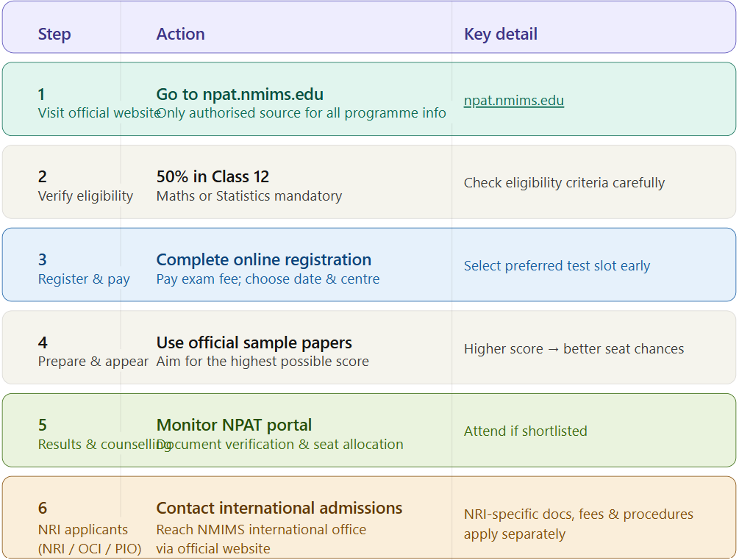Click 'Pay exam fee; choose date & centre'

pos(268,279)
